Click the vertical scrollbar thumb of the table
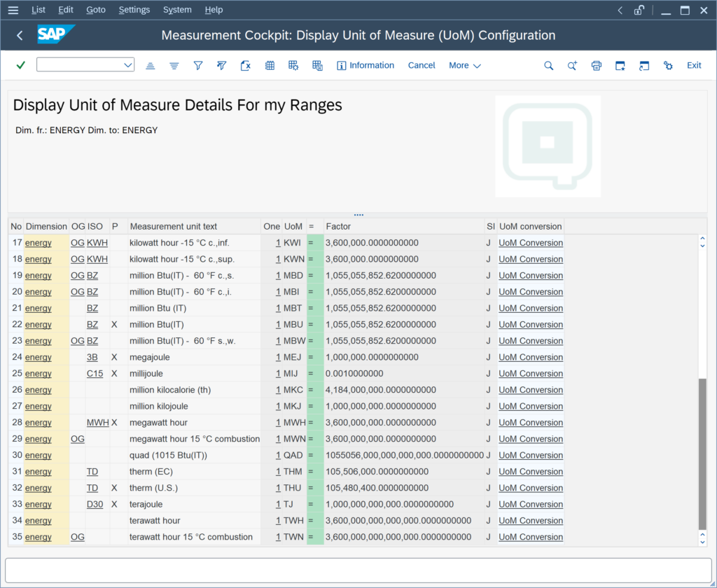Viewport: 717px width, 588px height. tap(702, 454)
